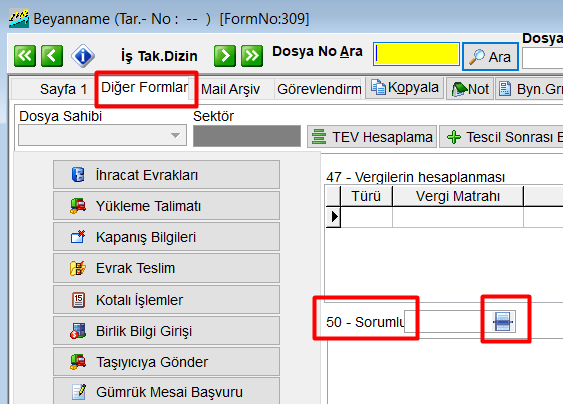The image size is (563, 404).
Task: Open İhracat Evrakları form
Action: tap(166, 175)
